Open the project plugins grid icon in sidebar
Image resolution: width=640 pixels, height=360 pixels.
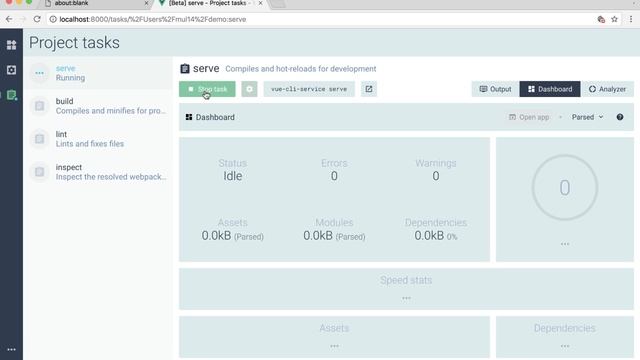coord(11,45)
